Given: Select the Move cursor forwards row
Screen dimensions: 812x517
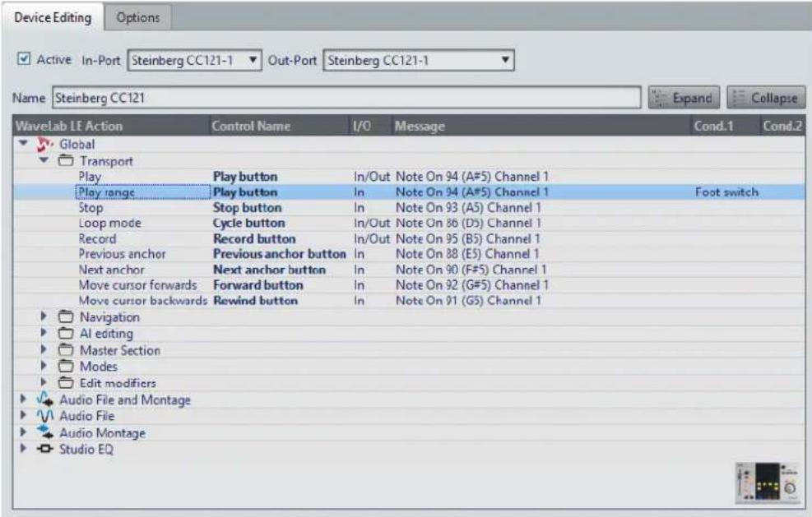Looking at the screenshot, I should click(x=409, y=285).
